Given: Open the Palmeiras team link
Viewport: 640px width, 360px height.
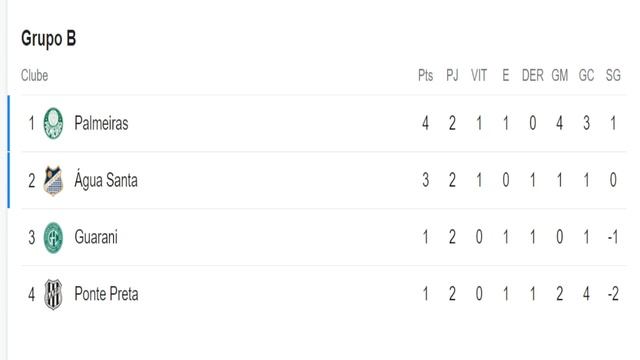Looking at the screenshot, I should 101,123.
